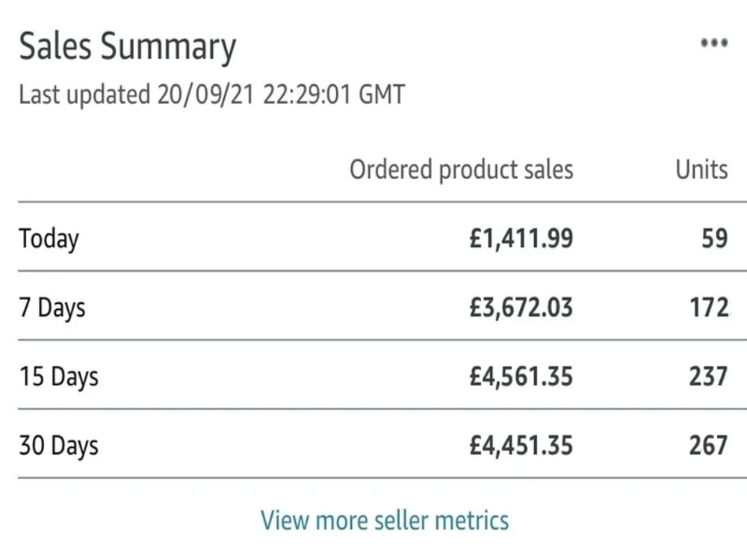Click the Units column header
747x560 pixels.
(x=701, y=169)
